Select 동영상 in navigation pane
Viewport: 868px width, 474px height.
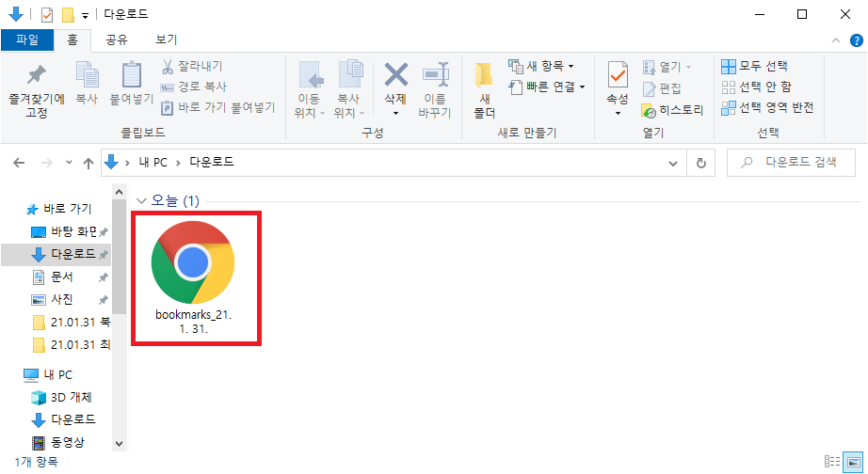tap(58, 442)
